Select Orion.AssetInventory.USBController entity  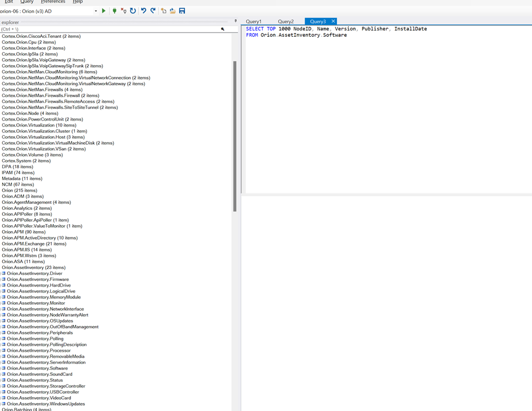(43, 392)
